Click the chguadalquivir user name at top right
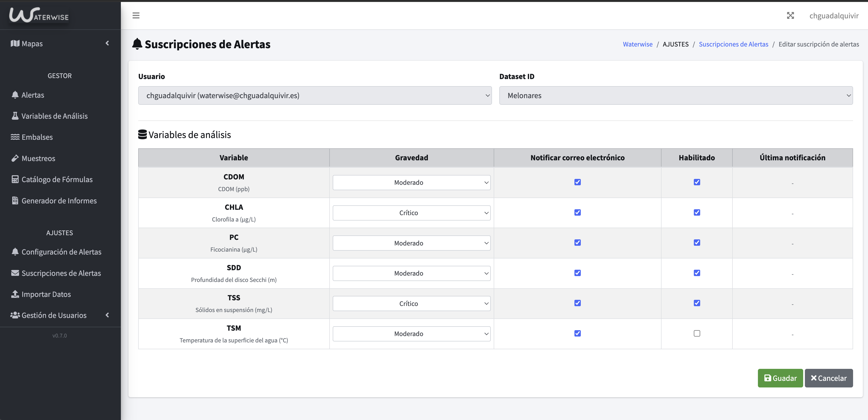The image size is (868, 420). pos(834,15)
